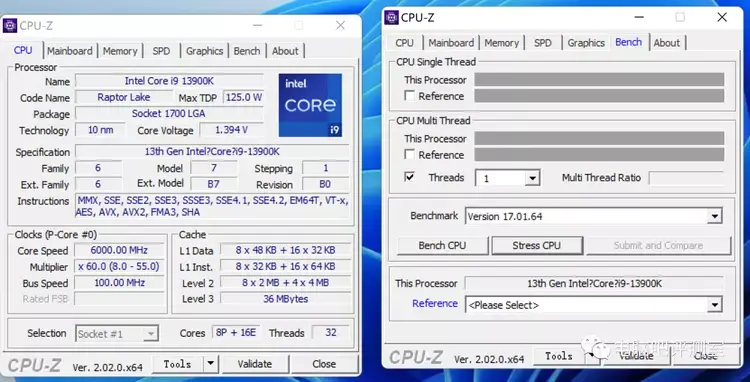Screen dimensions: 750x382
Task: Click the Multi Thread Ratio field
Action: (686, 178)
